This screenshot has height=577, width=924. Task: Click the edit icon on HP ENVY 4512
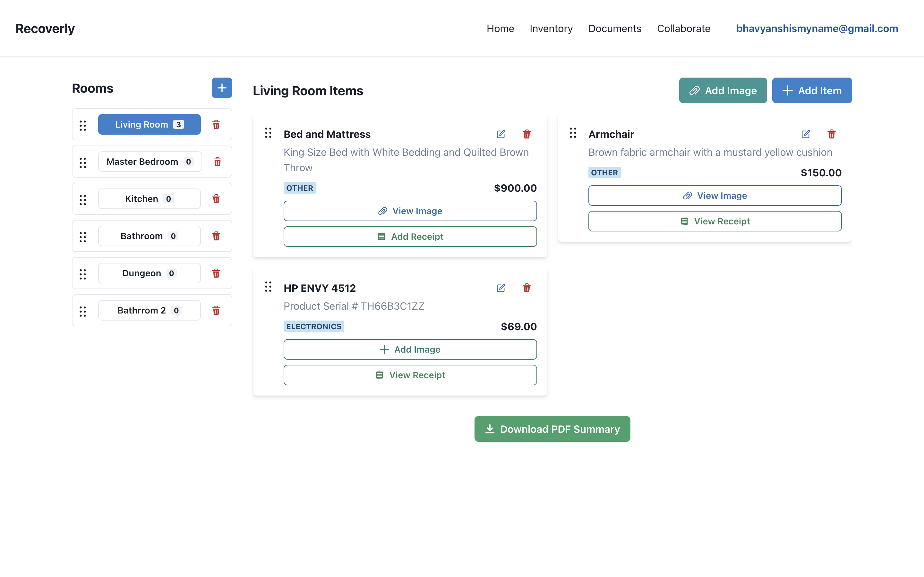click(501, 288)
